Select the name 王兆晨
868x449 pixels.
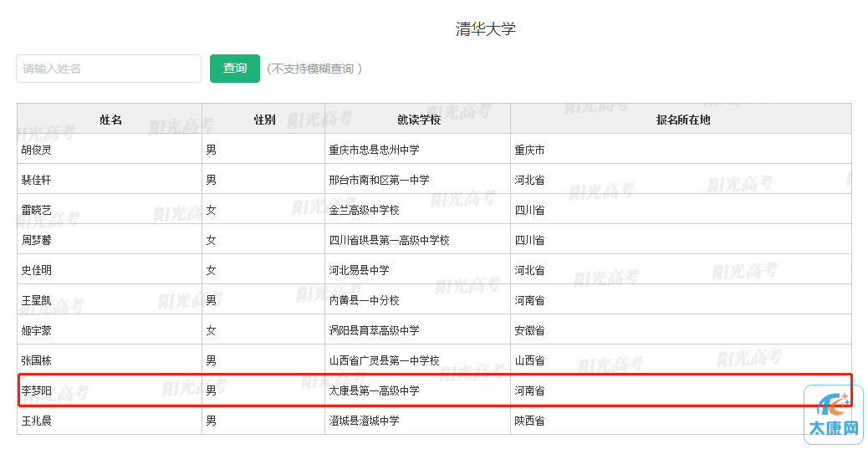tap(37, 421)
